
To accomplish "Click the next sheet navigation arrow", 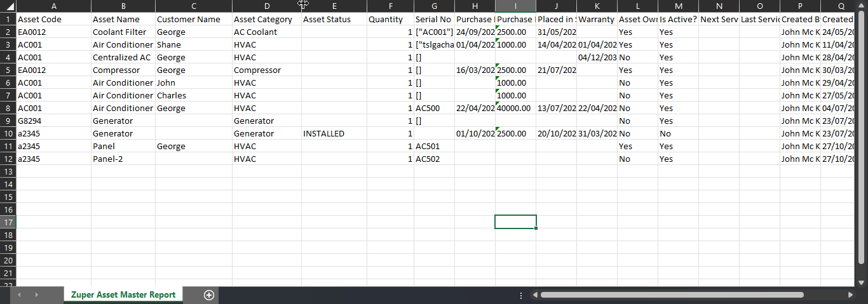I will (36, 295).
